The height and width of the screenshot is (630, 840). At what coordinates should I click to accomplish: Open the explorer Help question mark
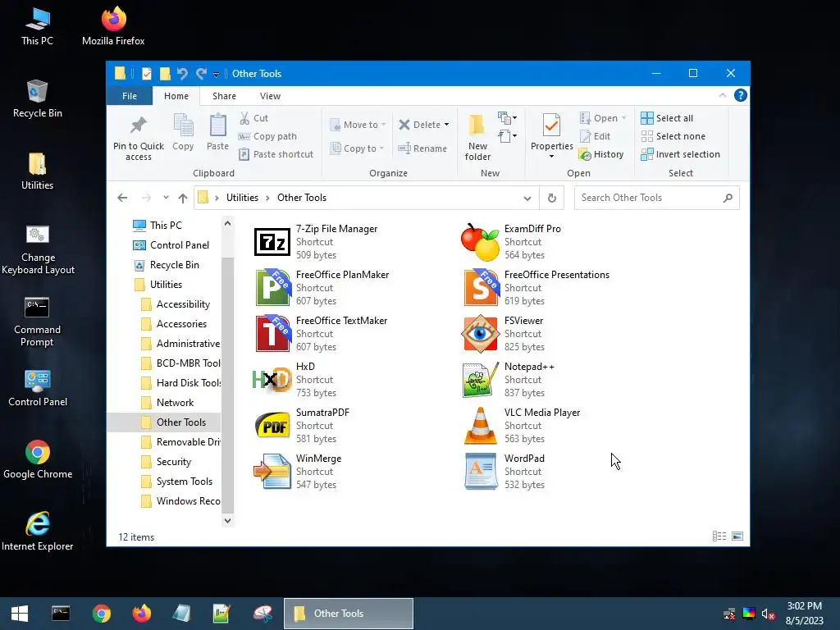741,95
